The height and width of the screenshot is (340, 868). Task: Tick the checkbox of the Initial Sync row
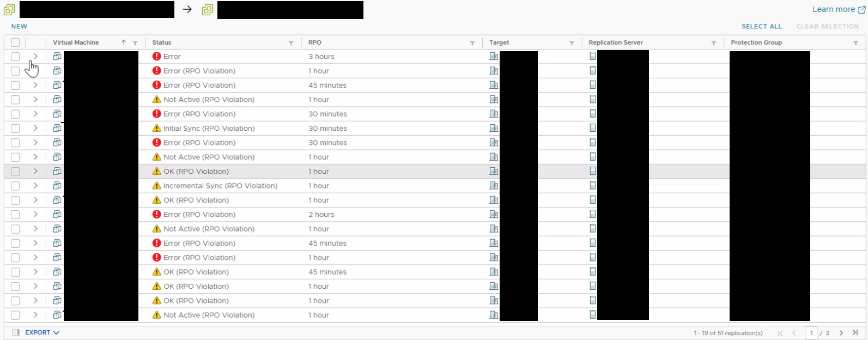coord(15,129)
